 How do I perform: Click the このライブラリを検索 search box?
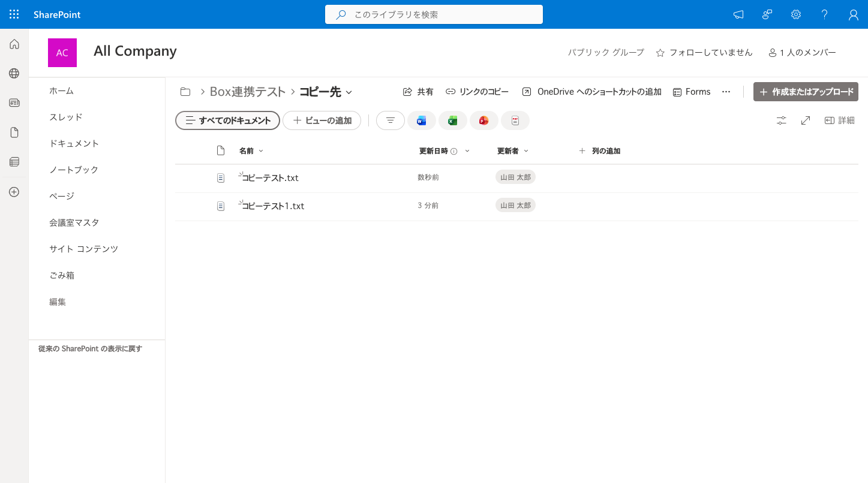click(x=434, y=14)
